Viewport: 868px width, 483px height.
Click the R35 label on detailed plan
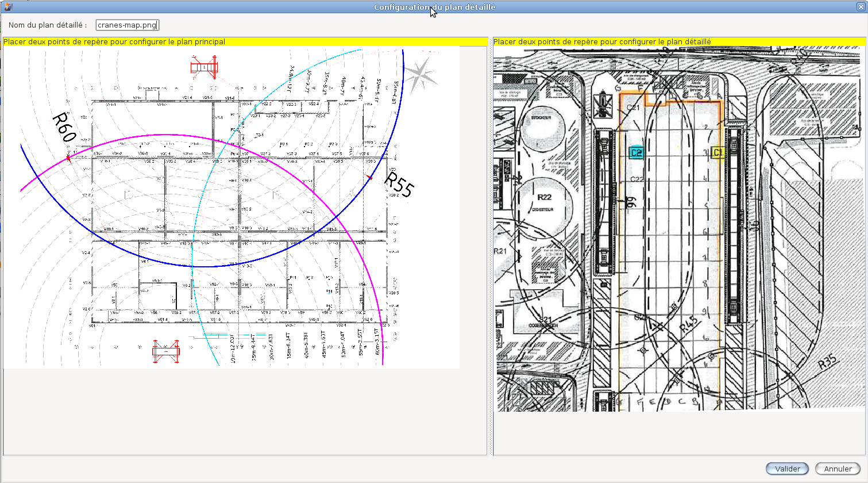tap(828, 363)
